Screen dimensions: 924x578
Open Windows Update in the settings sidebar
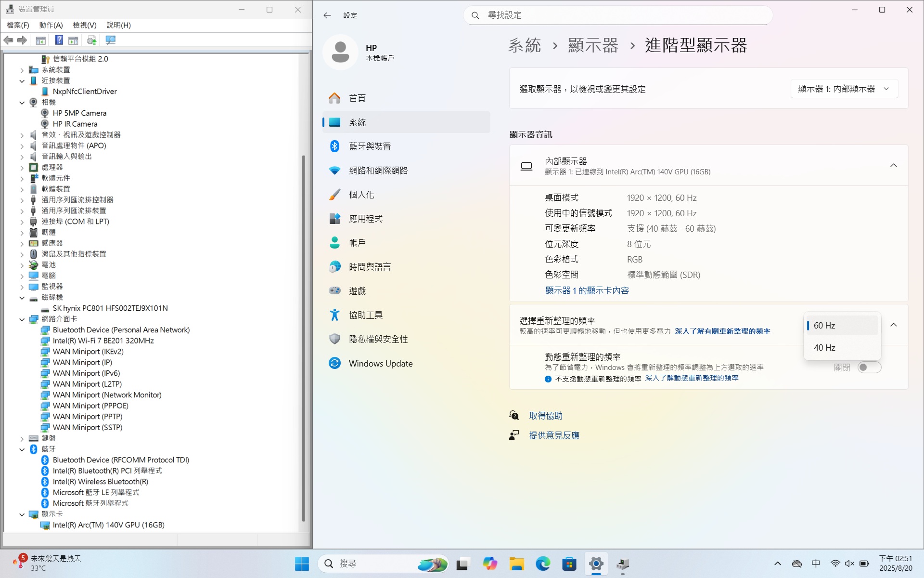380,364
